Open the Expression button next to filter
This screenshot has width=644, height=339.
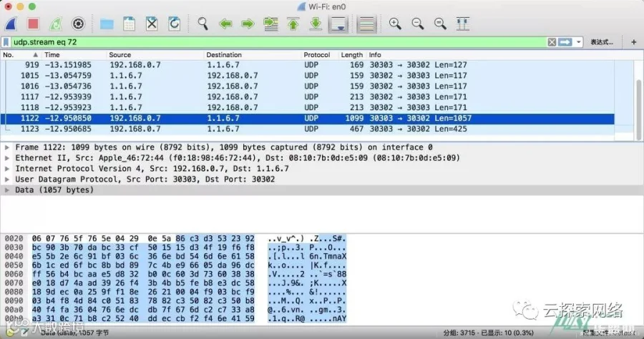click(602, 42)
